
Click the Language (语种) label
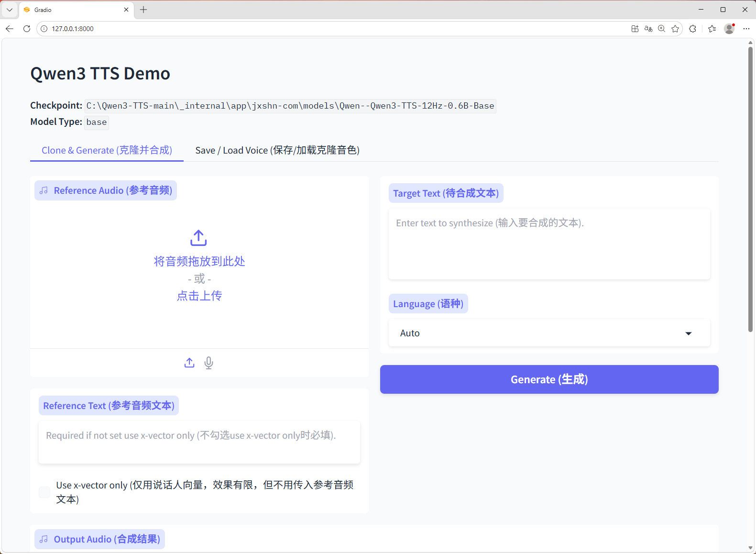pos(428,304)
